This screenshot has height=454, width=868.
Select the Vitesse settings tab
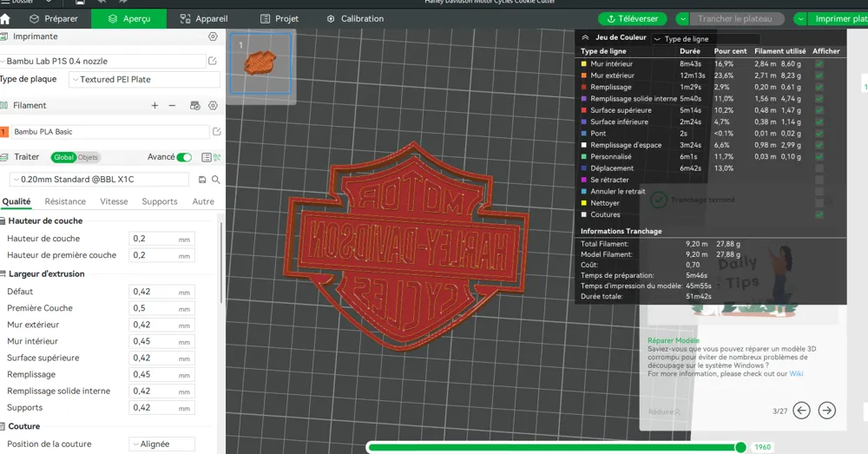click(114, 201)
